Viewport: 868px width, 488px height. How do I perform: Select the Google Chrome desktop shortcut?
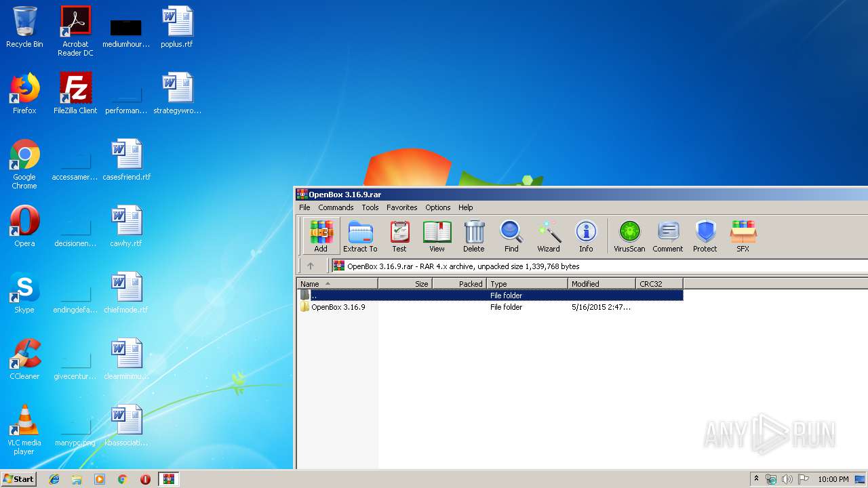pyautogui.click(x=24, y=164)
